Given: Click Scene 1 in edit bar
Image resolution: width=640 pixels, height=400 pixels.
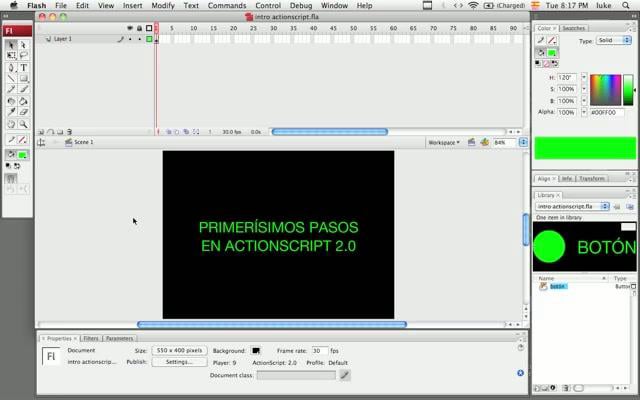Looking at the screenshot, I should (84, 142).
